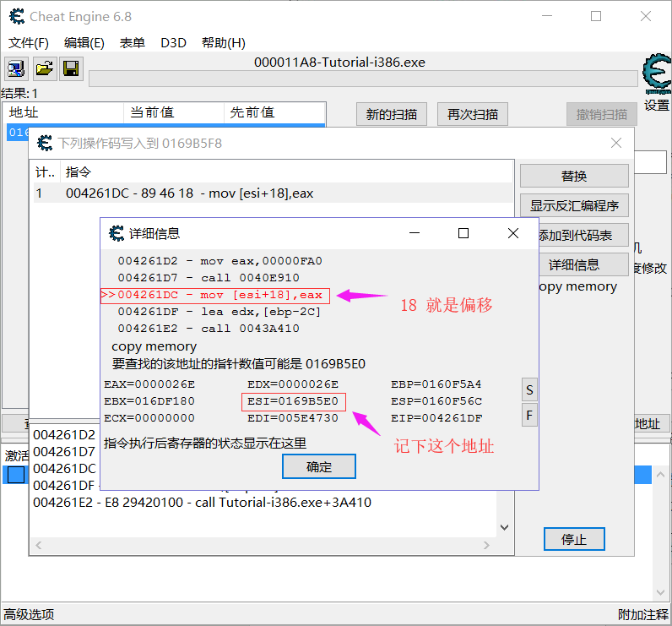The height and width of the screenshot is (626, 672).
Task: Maximize the 详细信息 dialog
Action: pyautogui.click(x=463, y=233)
